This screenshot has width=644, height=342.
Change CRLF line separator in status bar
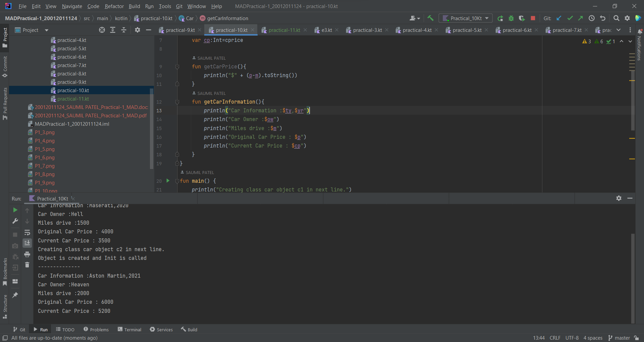[555, 338]
